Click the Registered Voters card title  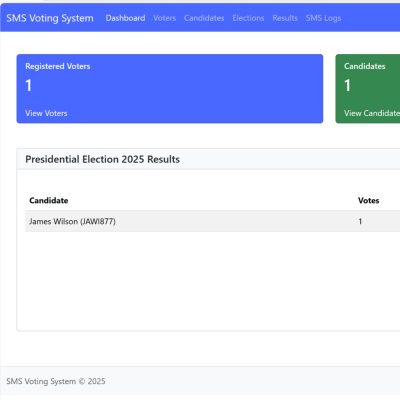pos(58,66)
